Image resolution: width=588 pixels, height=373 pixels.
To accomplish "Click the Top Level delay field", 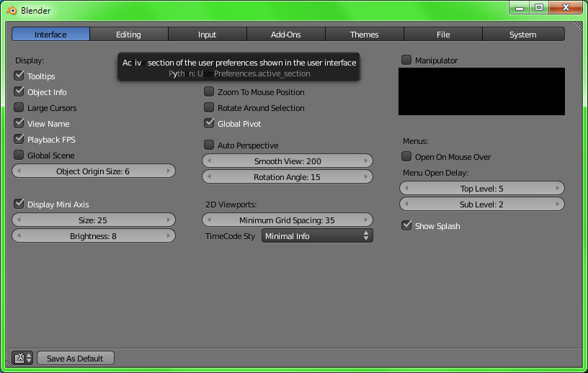I will (482, 188).
